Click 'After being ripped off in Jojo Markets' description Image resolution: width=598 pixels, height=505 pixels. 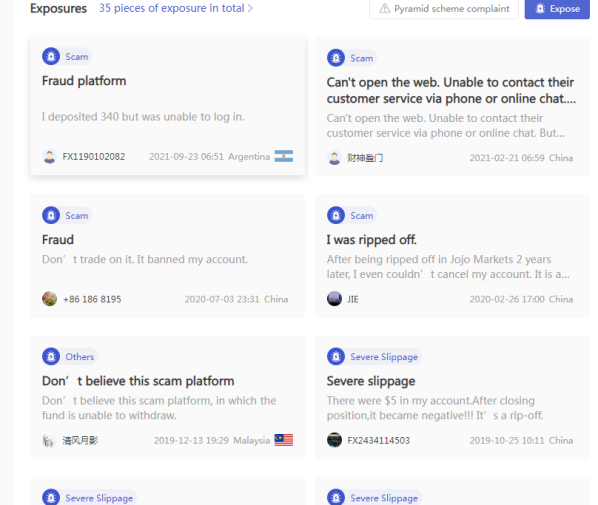click(448, 267)
